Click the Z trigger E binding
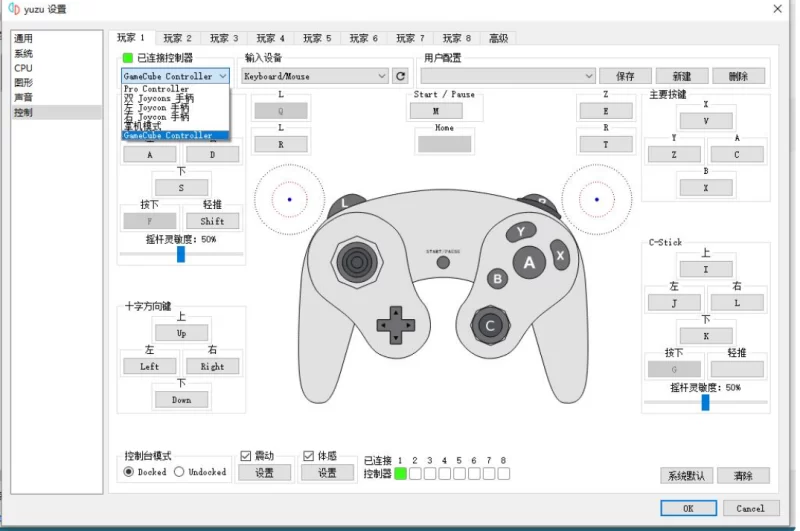The image size is (800, 531). point(606,111)
